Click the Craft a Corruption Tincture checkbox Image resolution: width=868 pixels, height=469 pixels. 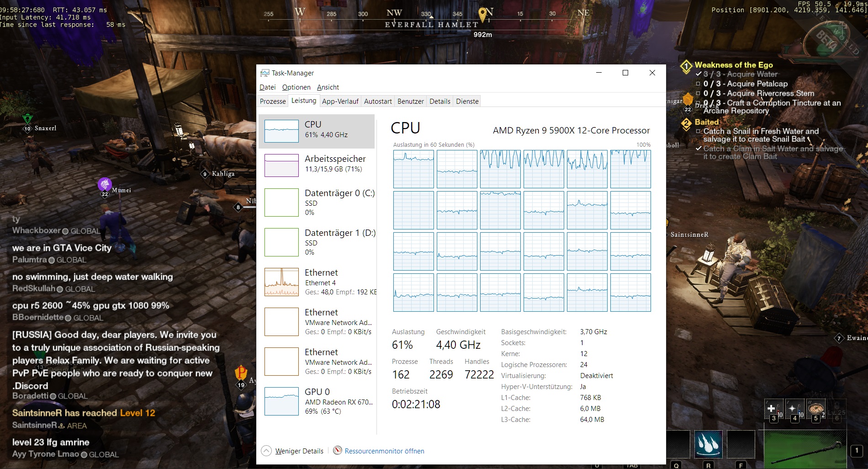tap(698, 103)
